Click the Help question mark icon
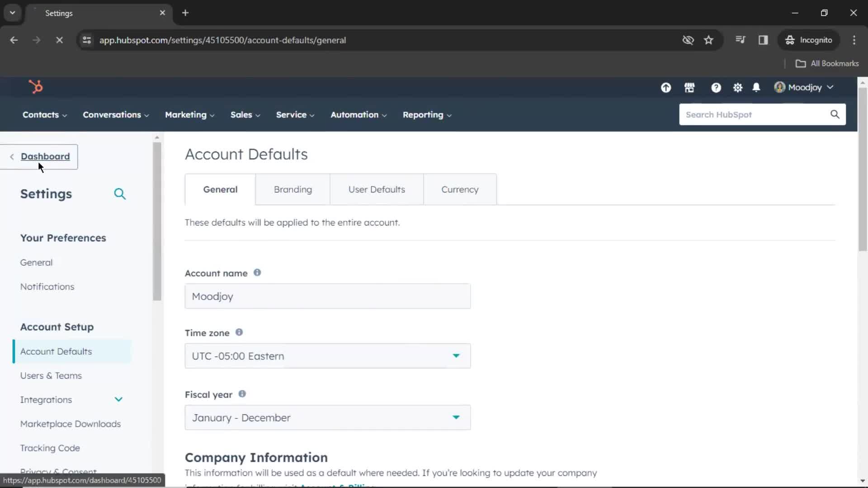The image size is (868, 488). tap(716, 87)
